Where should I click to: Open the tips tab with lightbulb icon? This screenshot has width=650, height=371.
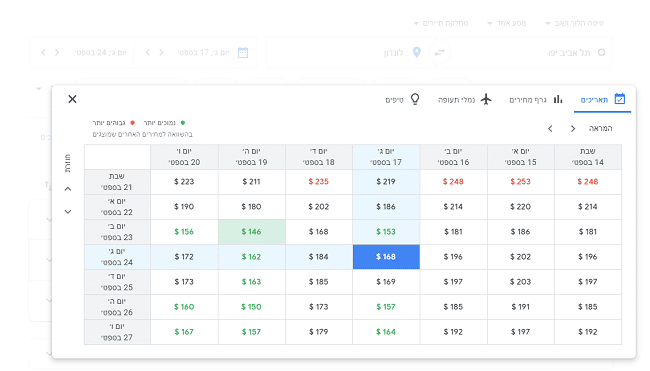tap(402, 99)
